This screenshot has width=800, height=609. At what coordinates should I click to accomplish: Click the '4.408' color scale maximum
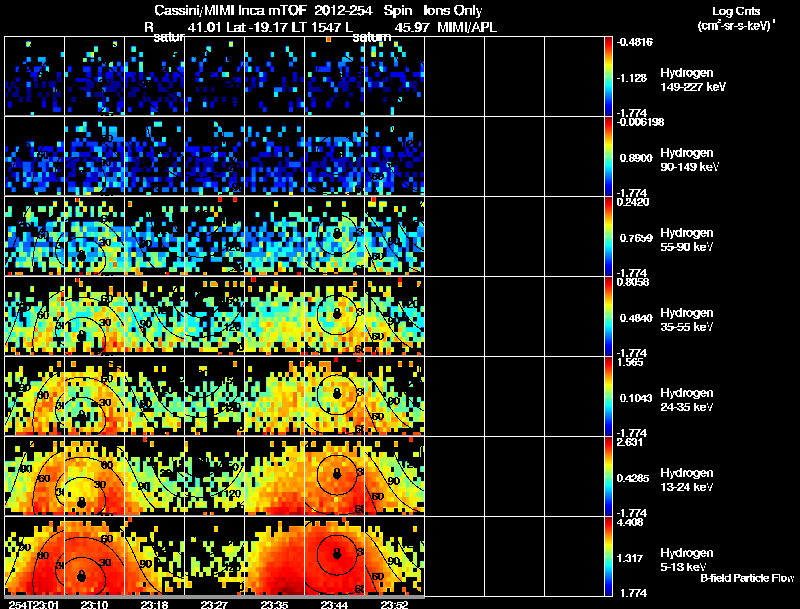[630, 523]
